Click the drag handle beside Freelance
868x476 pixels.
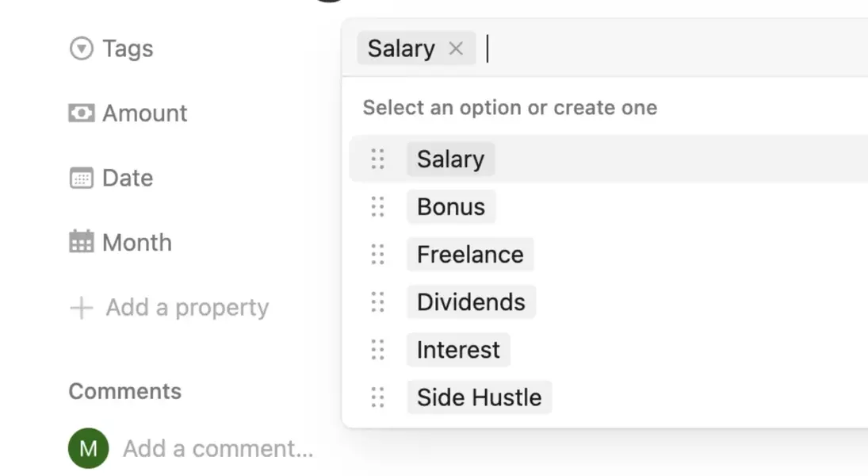click(377, 255)
